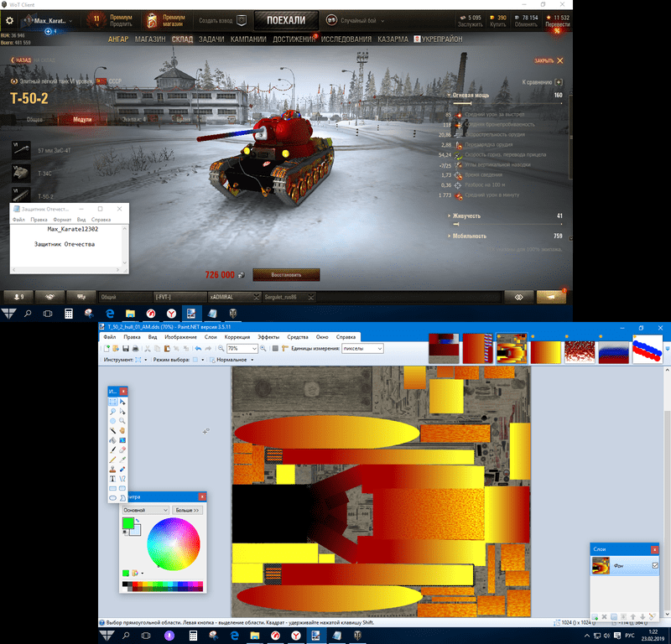Select the Rounded Rectangle shape tool

click(x=122, y=488)
